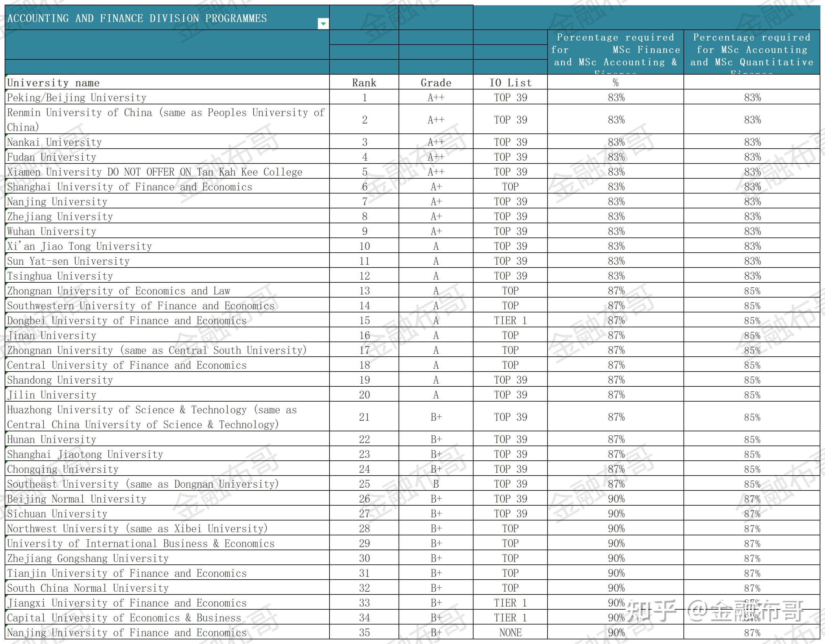Select the 'University name' header cell

pos(53,83)
